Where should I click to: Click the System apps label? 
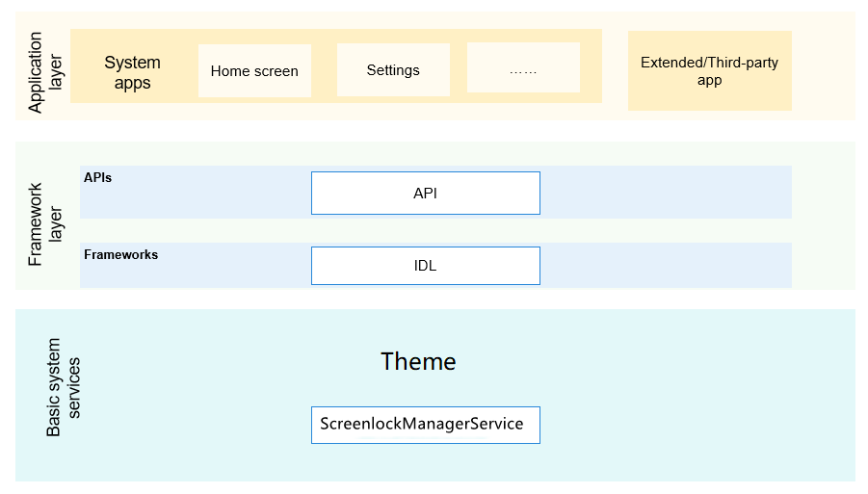point(132,72)
